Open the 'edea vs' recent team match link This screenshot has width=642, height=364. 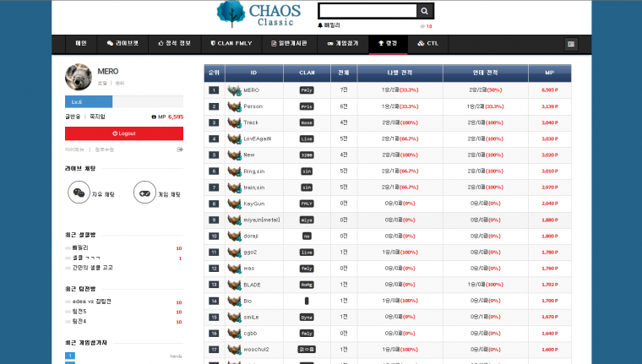(x=92, y=302)
